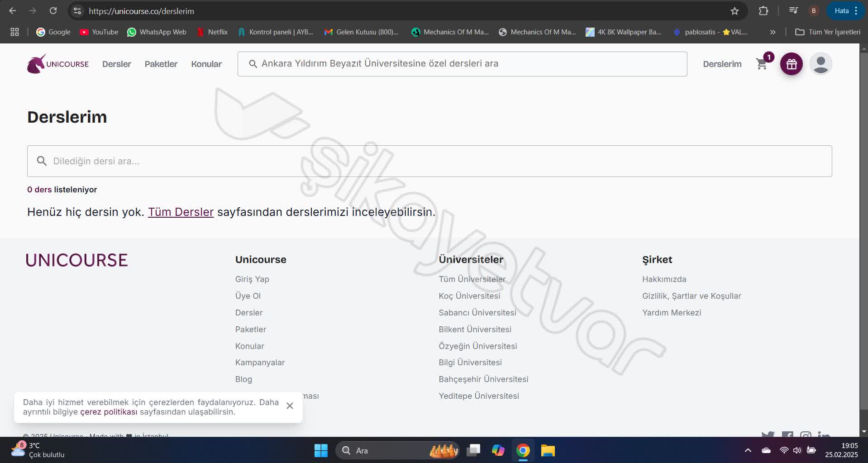The image size is (868, 463).
Task: Expand the hidden taskbar icons chevron
Action: (x=748, y=450)
